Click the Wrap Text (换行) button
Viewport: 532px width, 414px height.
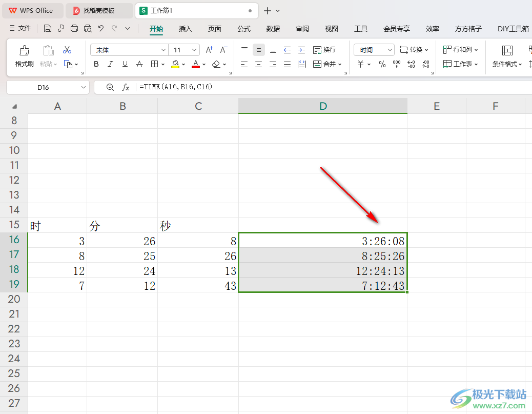point(324,50)
